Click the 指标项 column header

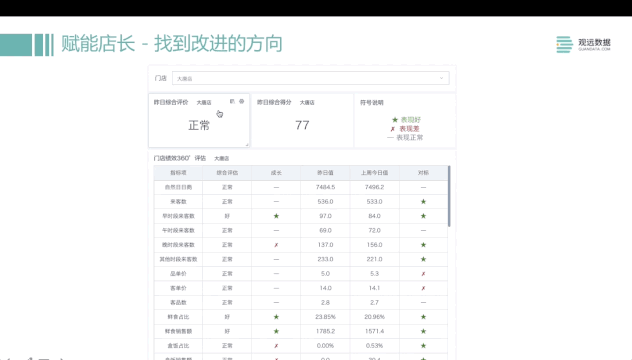pyautogui.click(x=178, y=173)
